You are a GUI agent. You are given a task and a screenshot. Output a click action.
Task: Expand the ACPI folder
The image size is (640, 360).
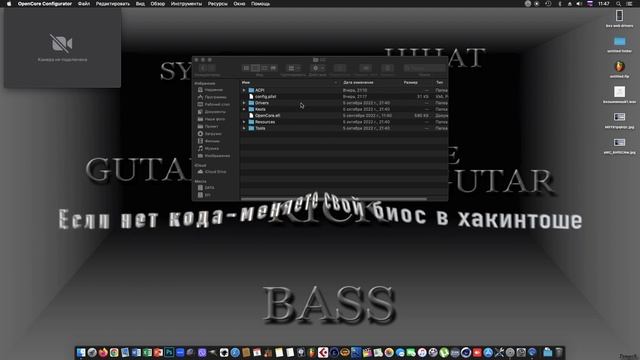tap(244, 90)
